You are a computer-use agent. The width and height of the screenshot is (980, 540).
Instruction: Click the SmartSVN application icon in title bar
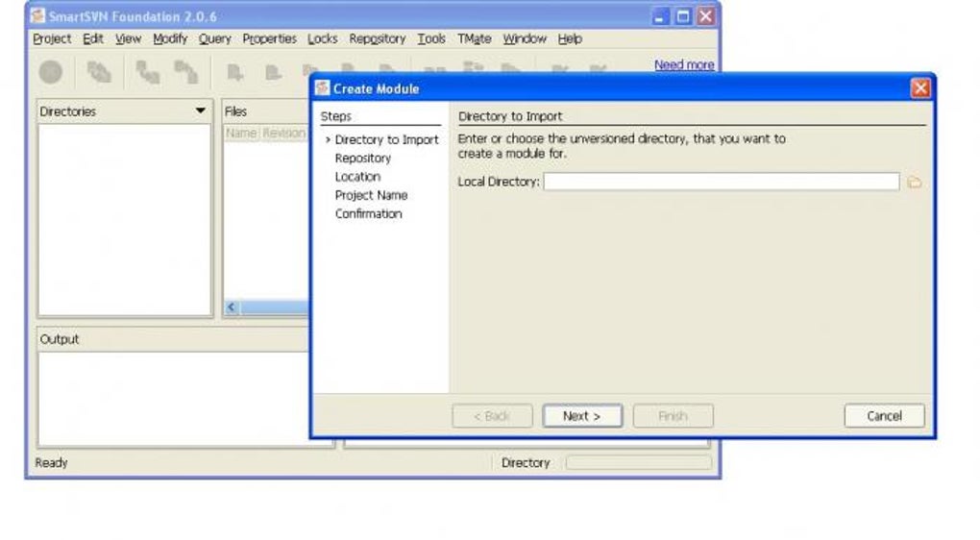(37, 15)
